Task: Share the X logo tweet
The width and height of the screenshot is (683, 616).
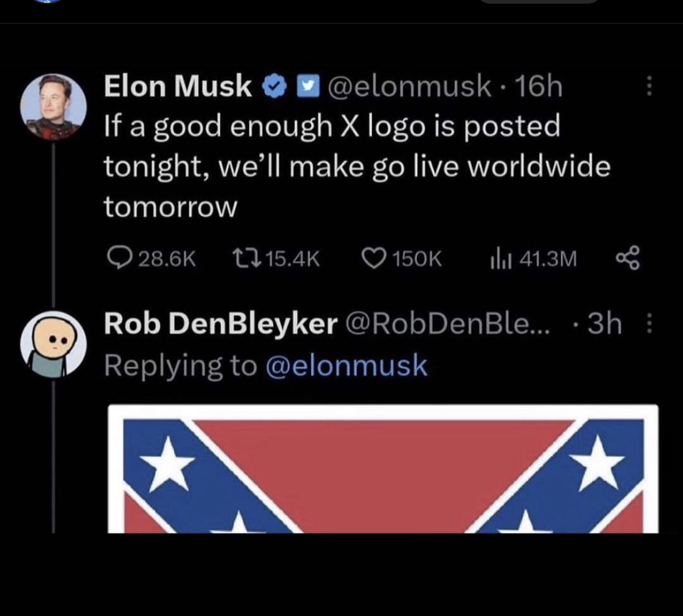Action: pos(627,260)
